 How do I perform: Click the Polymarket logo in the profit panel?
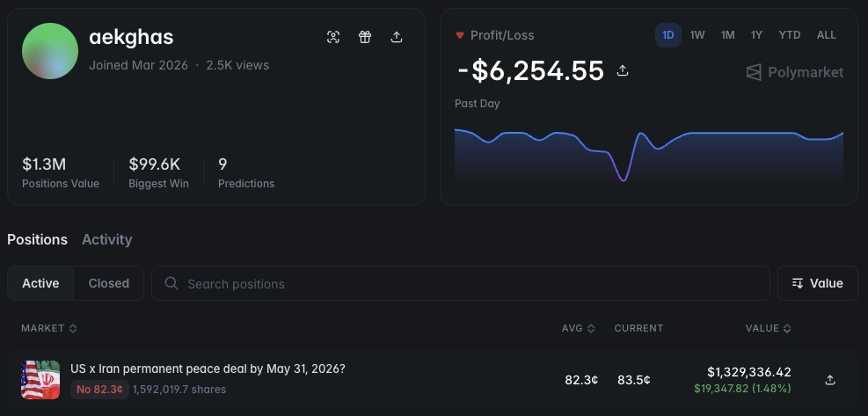(x=795, y=73)
